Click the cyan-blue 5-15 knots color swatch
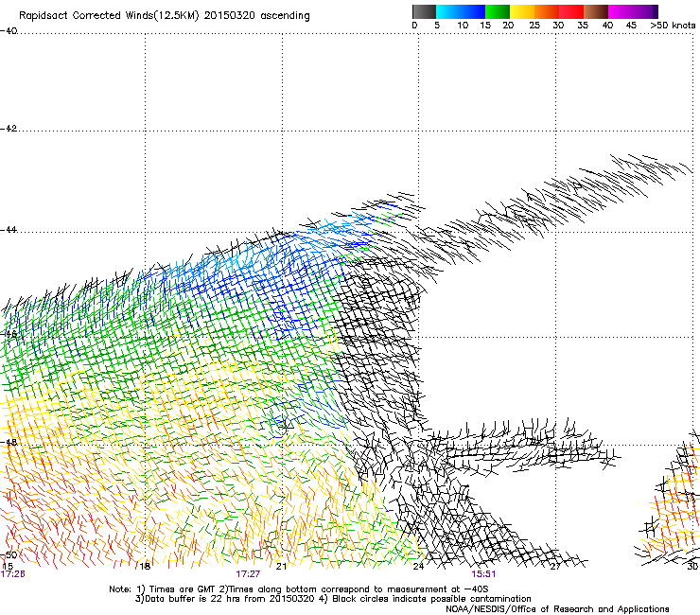Viewport: 700px width, 615px height. (x=461, y=11)
